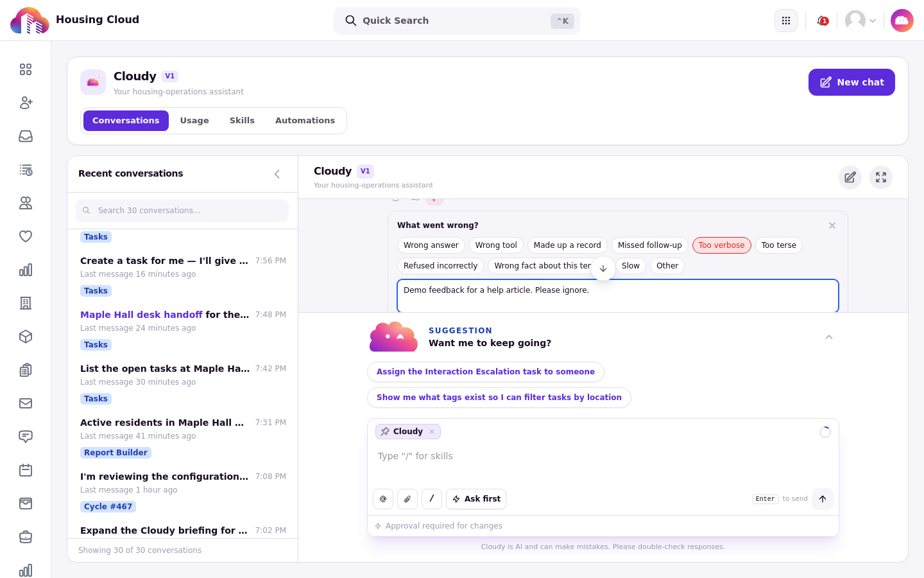Open the apps grid launcher in header
Image resolution: width=924 pixels, height=578 pixels.
pyautogui.click(x=786, y=21)
